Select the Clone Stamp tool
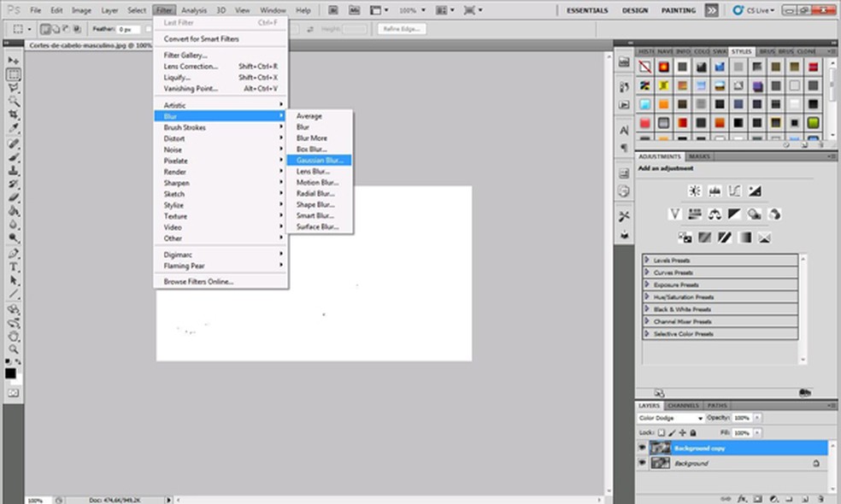The image size is (841, 504). [14, 171]
